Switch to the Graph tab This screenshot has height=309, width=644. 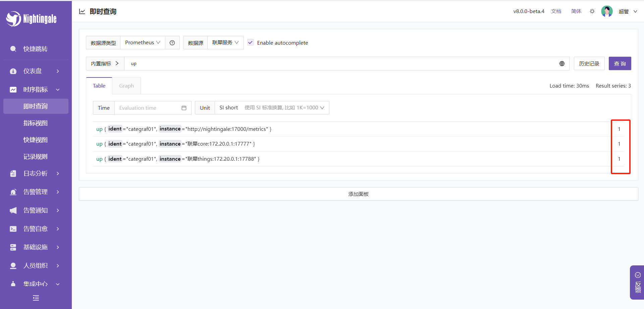coord(126,86)
